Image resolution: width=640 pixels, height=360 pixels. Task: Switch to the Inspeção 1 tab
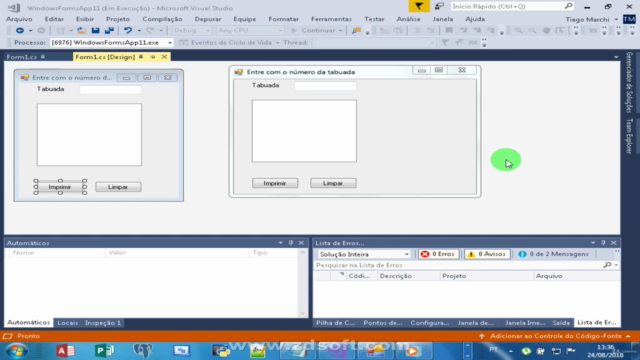[x=103, y=323]
